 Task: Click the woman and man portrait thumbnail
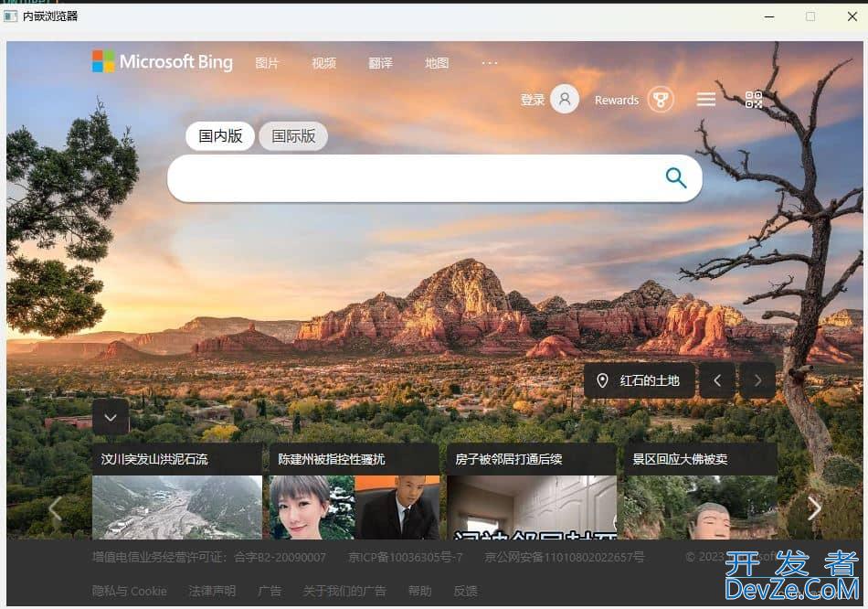(x=355, y=507)
